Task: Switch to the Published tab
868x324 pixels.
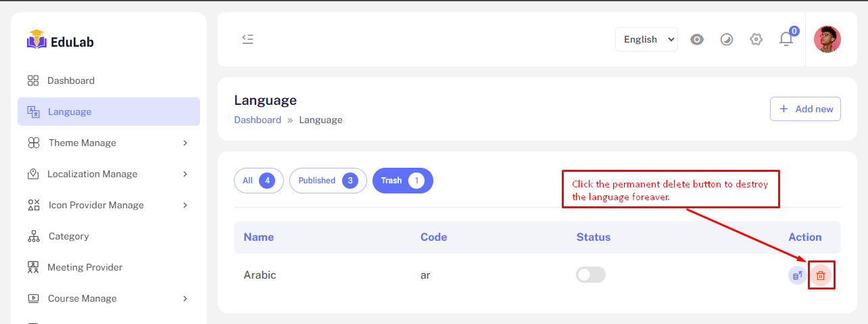Action: (328, 181)
